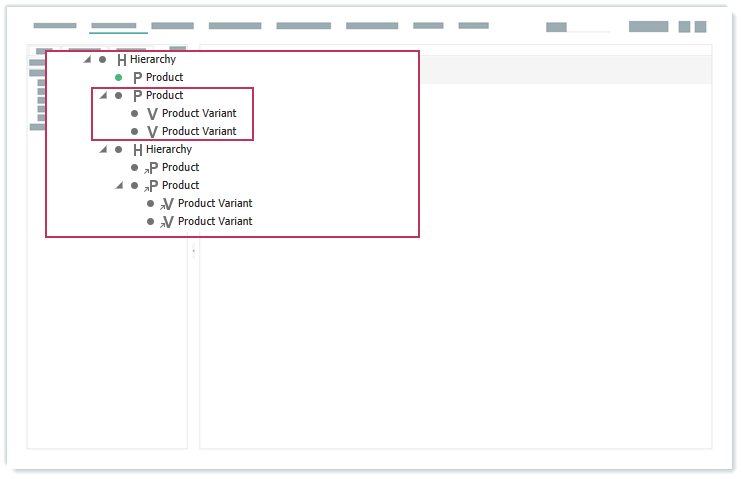This screenshot has height=479, width=742.
Task: Click the P icon of the expandable unlinked Product
Action: coord(137,96)
